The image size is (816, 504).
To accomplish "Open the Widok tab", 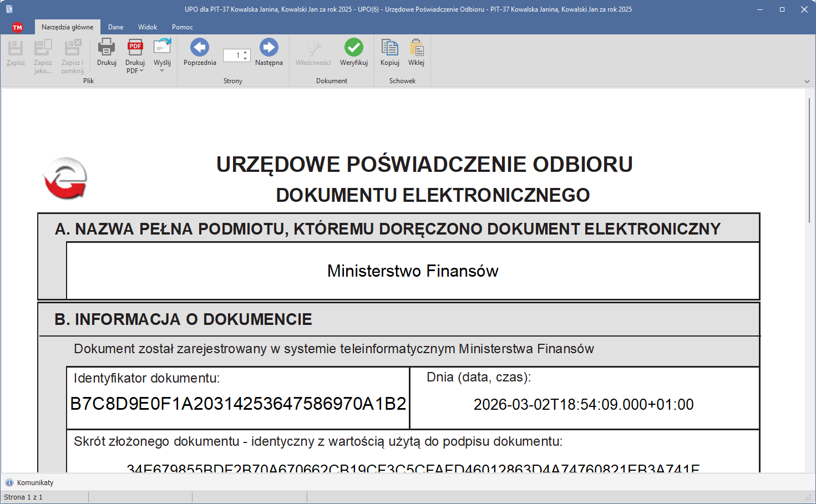I will [x=148, y=27].
